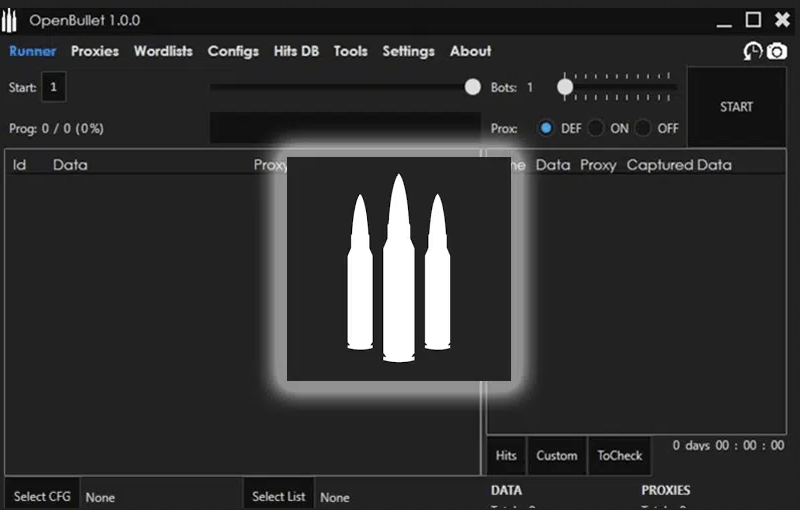Click the right panel Data column header
This screenshot has height=510, width=800.
(553, 165)
